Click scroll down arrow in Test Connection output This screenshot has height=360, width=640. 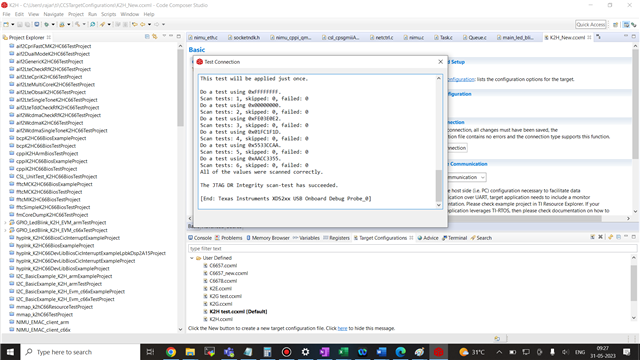tap(439, 205)
